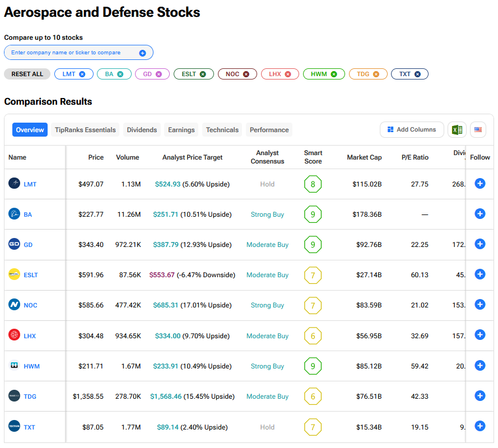Follow BA with the plus icon
The width and height of the screenshot is (498, 448).
480,213
